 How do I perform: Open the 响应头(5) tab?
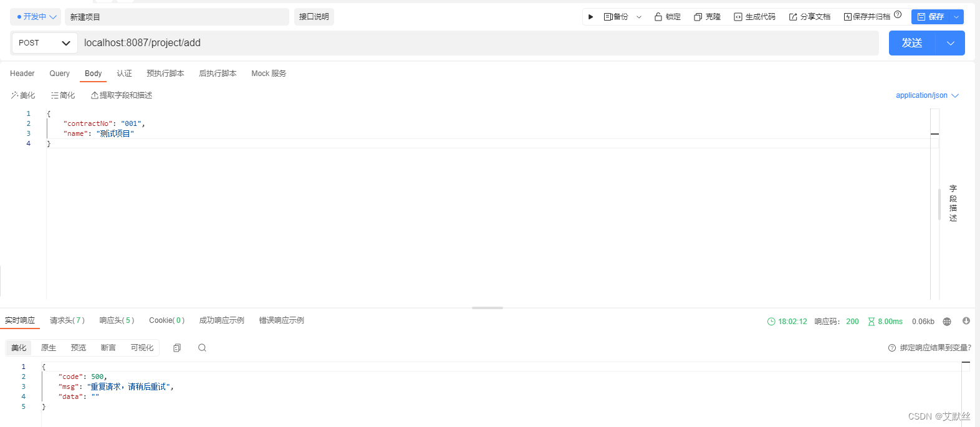point(117,320)
